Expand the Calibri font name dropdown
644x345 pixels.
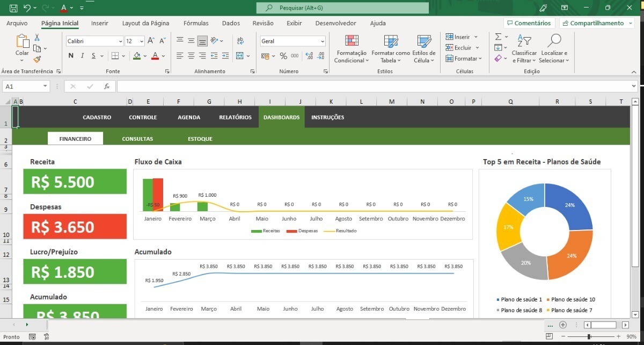click(x=120, y=41)
